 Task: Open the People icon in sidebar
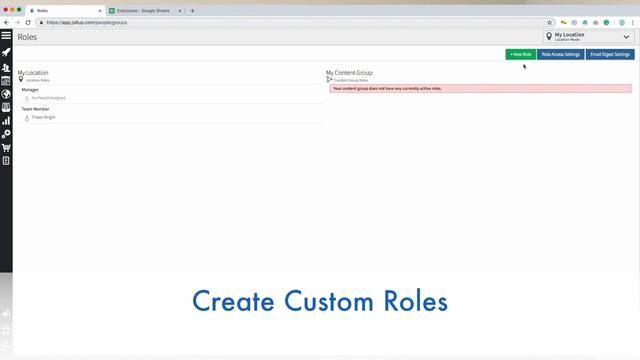(6, 67)
